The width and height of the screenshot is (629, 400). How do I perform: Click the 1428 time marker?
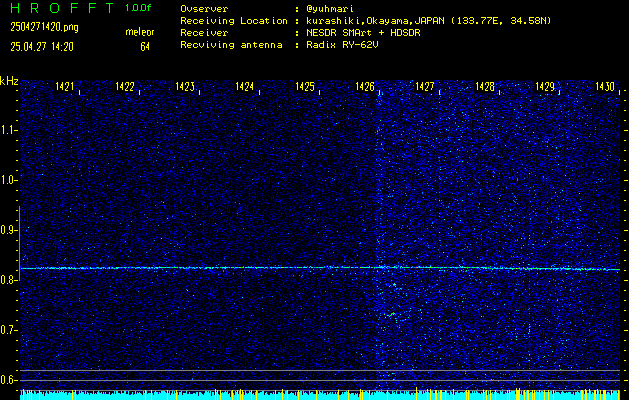pyautogui.click(x=485, y=86)
